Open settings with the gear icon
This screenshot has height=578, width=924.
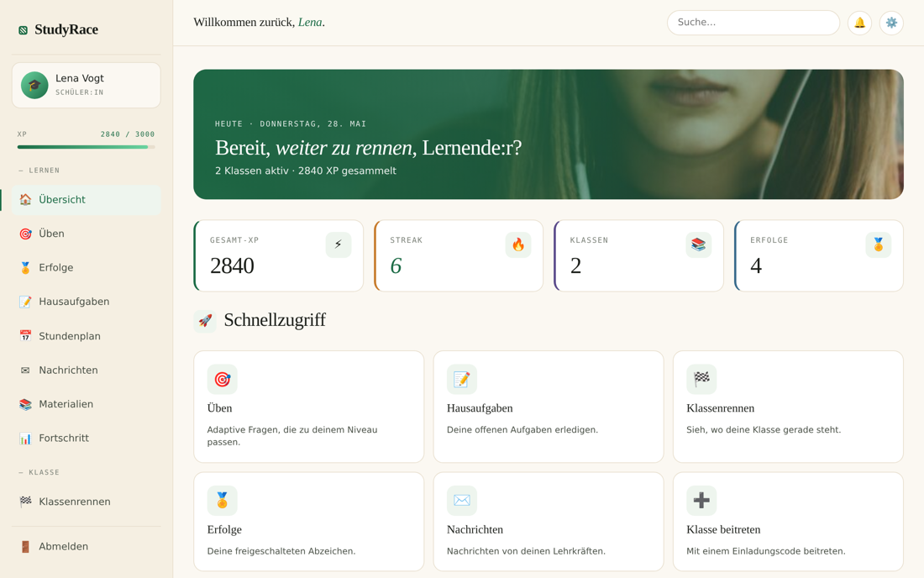click(x=891, y=23)
